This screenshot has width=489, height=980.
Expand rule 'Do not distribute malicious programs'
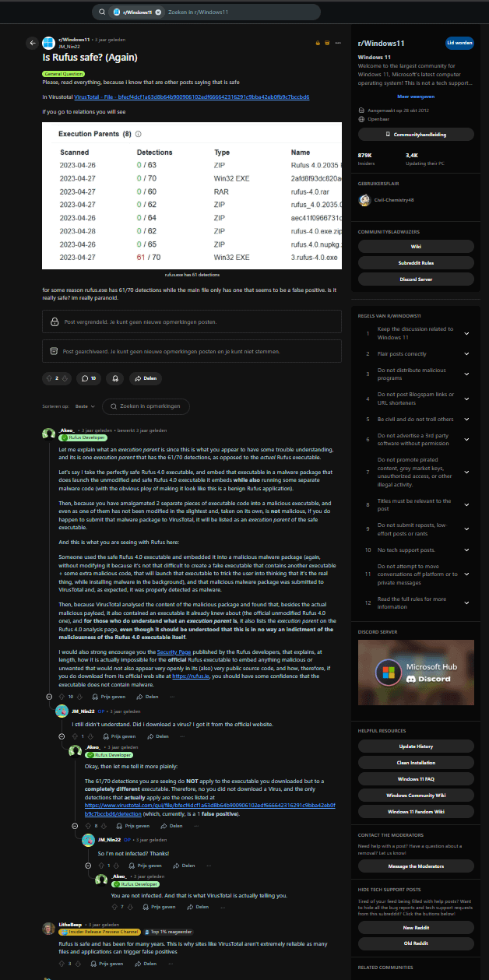(x=466, y=376)
